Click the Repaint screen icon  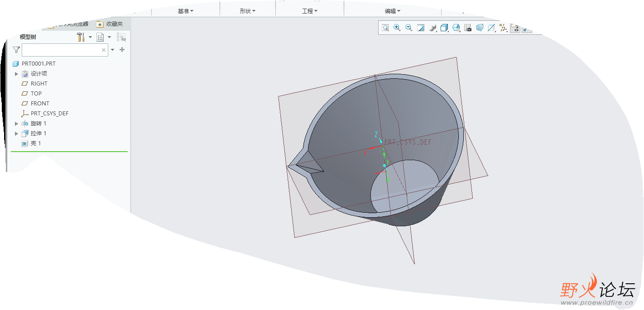[421, 28]
